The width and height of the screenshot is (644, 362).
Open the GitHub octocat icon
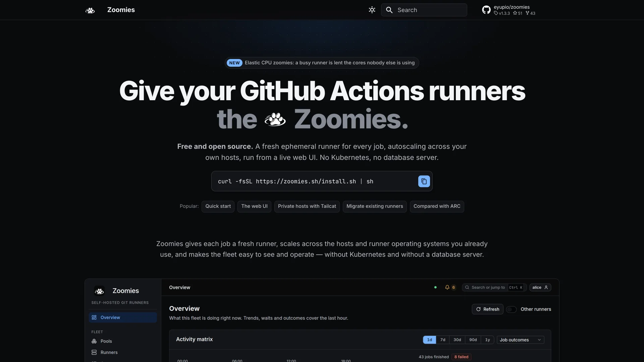pyautogui.click(x=486, y=10)
